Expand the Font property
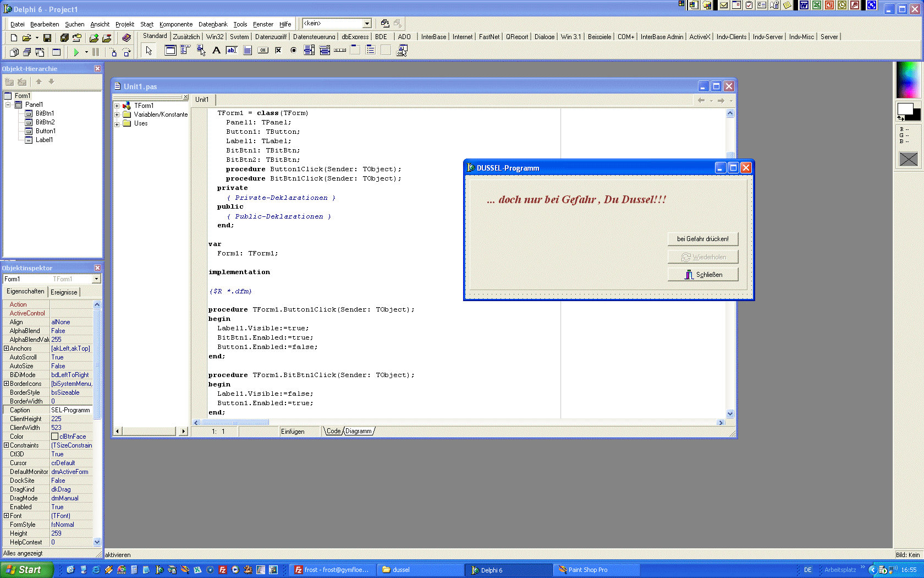This screenshot has width=924, height=578. (x=6, y=516)
